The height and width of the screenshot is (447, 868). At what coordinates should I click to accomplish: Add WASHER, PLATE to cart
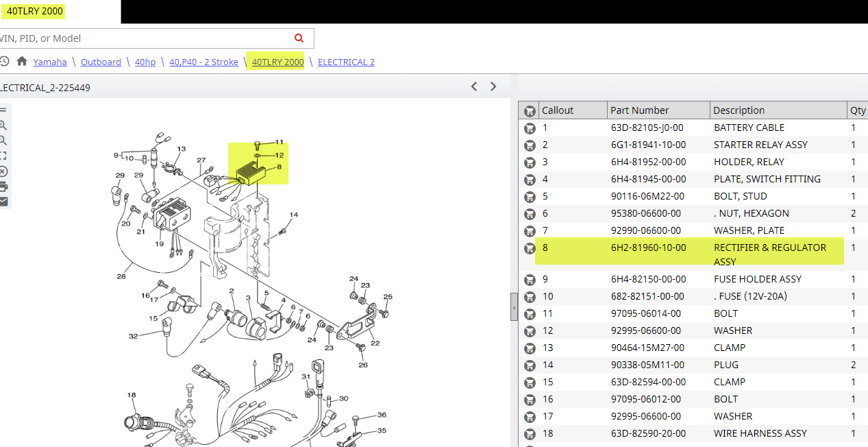pos(530,231)
